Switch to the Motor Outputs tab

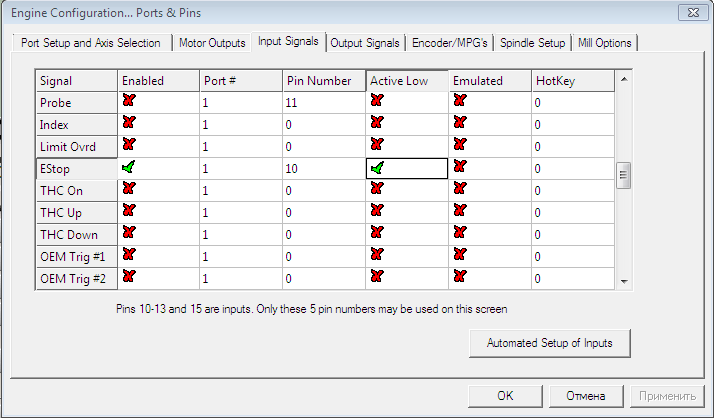(x=212, y=43)
